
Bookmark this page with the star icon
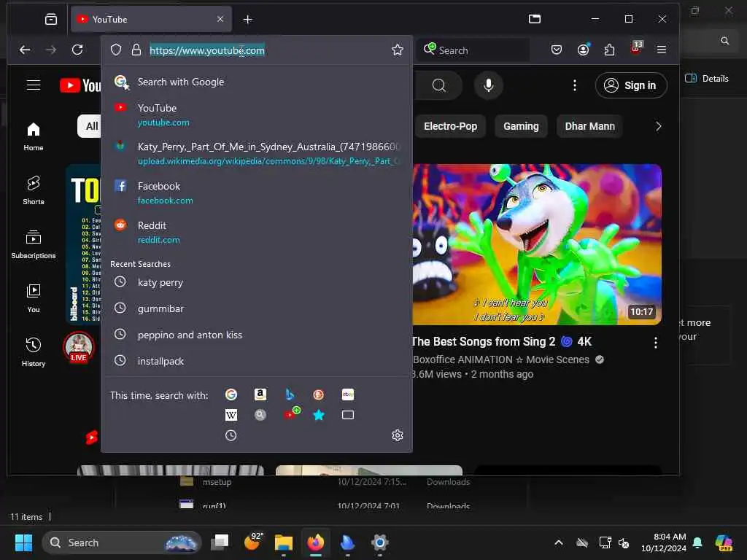click(398, 50)
